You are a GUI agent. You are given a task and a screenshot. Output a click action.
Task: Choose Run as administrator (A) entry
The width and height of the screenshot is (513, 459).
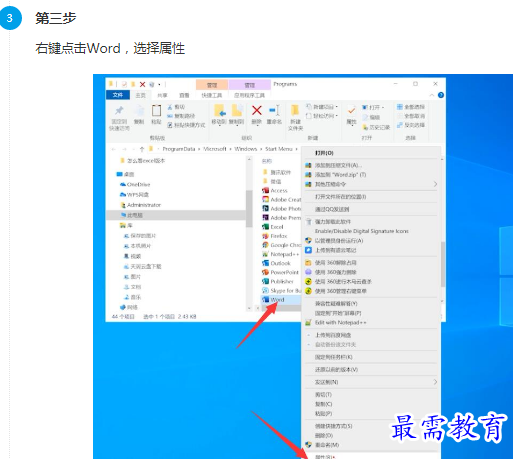coord(371,240)
